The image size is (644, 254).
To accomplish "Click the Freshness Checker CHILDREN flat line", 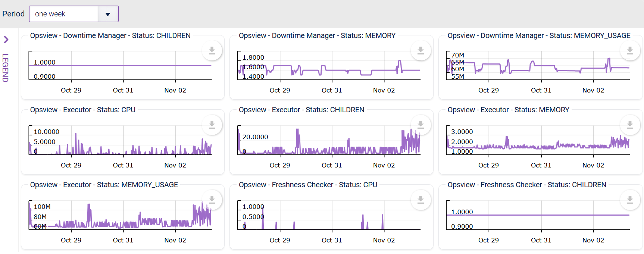I will 538,215.
